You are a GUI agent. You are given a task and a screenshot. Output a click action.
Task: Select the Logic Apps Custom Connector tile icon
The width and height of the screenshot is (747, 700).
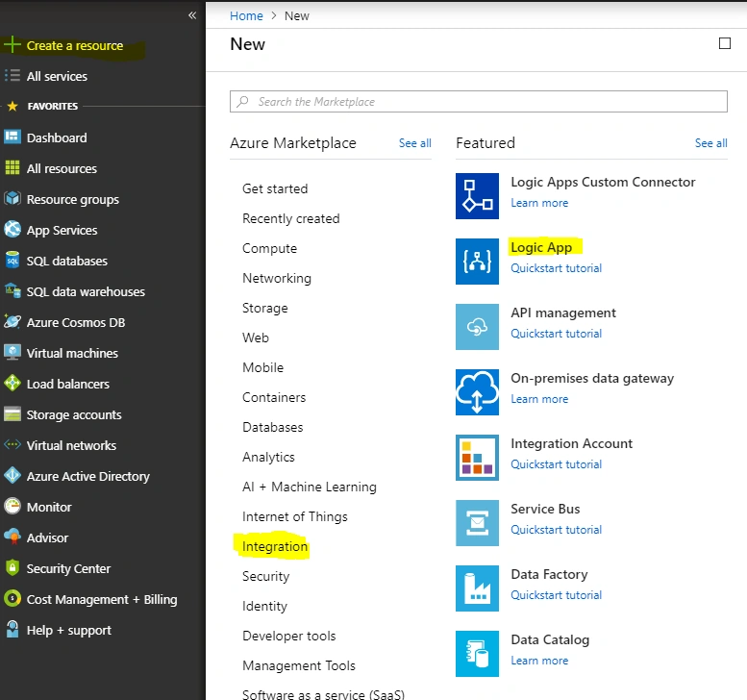(x=477, y=196)
